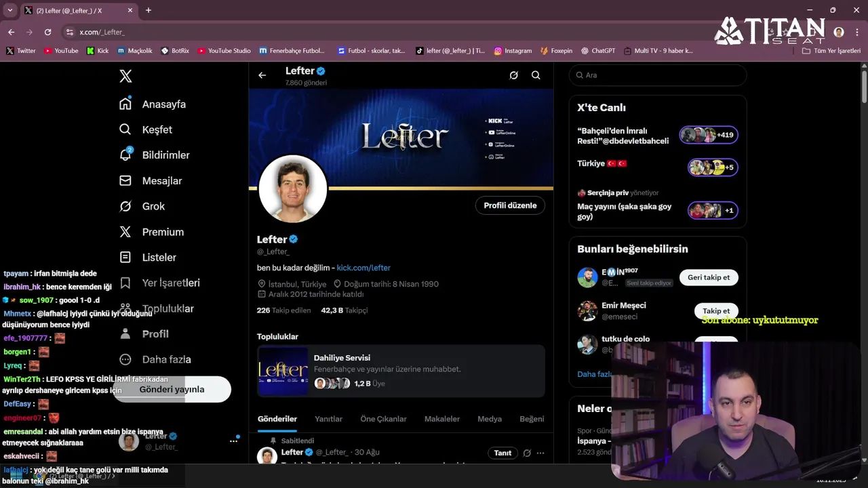Switch to Beğeni tab
The height and width of the screenshot is (488, 868).
[532, 419]
